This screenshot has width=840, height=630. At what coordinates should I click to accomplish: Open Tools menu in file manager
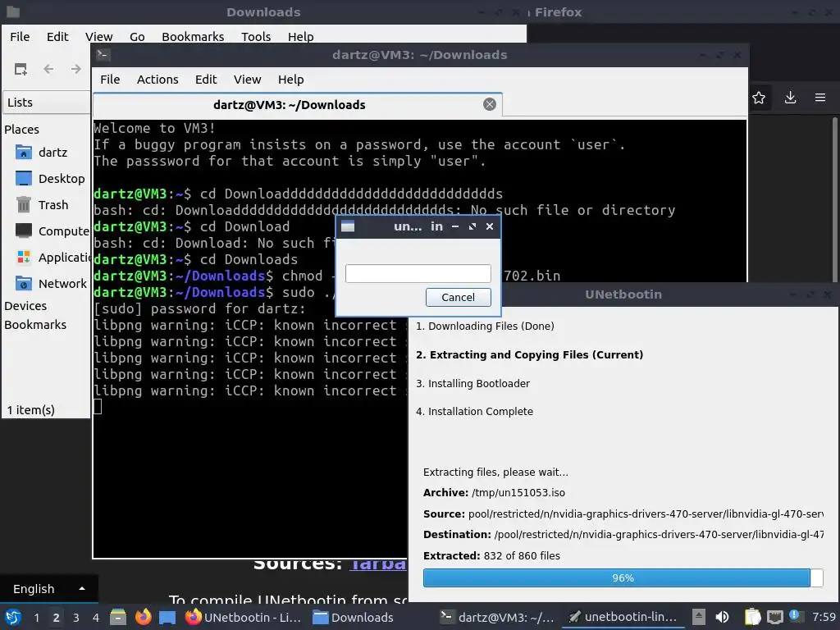256,36
